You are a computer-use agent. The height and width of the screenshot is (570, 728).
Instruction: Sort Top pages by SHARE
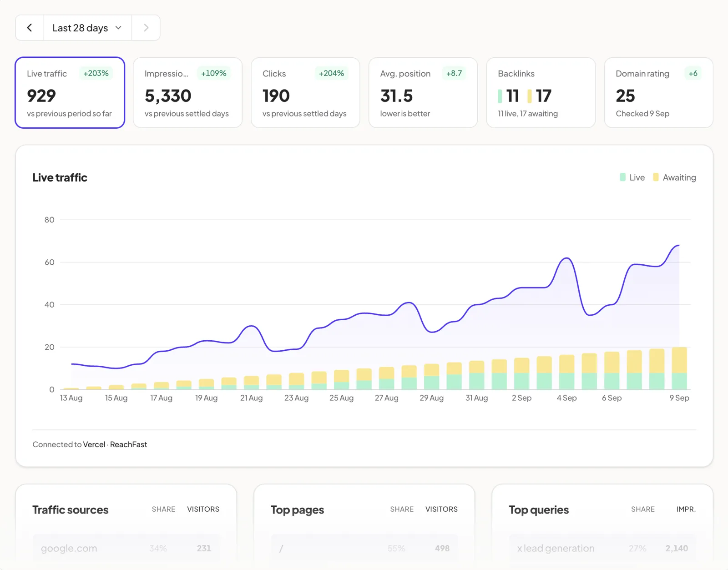click(402, 509)
